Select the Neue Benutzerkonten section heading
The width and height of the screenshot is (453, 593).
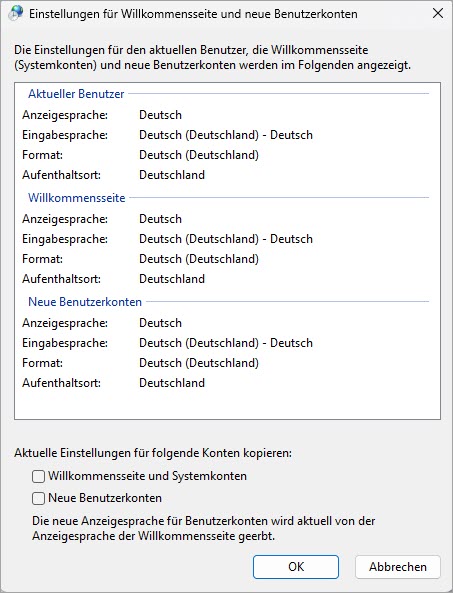pos(85,302)
